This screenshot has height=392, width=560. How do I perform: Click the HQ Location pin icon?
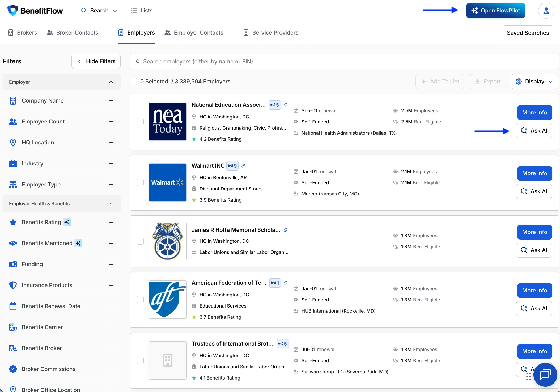click(x=13, y=143)
